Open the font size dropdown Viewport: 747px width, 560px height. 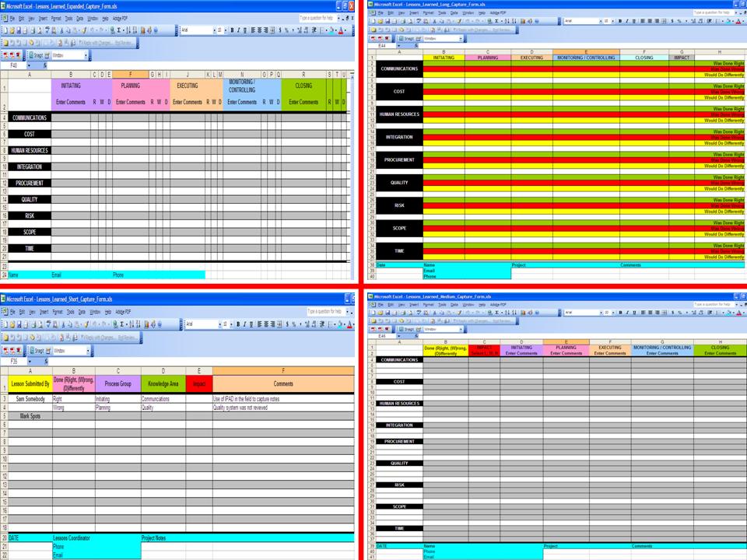[225, 30]
